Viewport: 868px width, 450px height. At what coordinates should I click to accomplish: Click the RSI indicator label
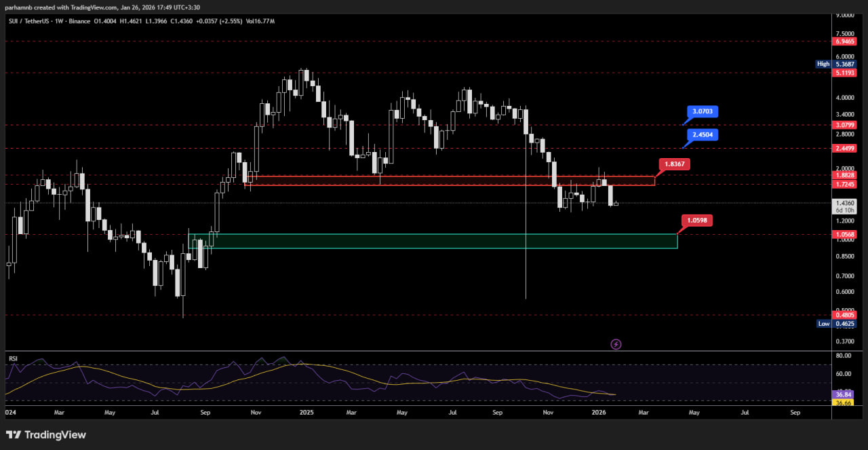[x=12, y=356]
